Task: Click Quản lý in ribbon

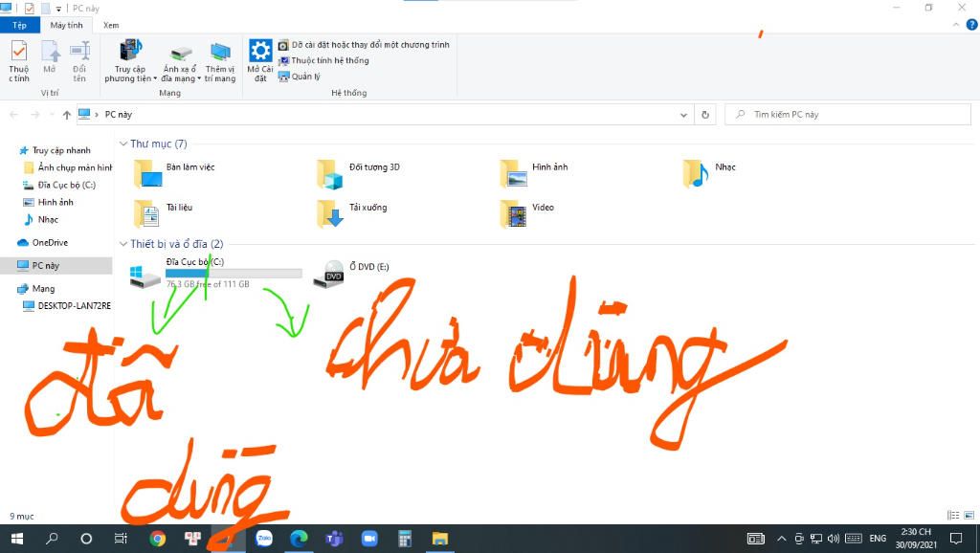Action: (x=300, y=77)
